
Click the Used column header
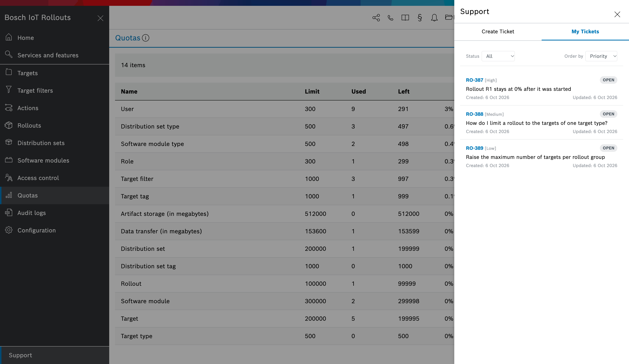[x=359, y=91]
